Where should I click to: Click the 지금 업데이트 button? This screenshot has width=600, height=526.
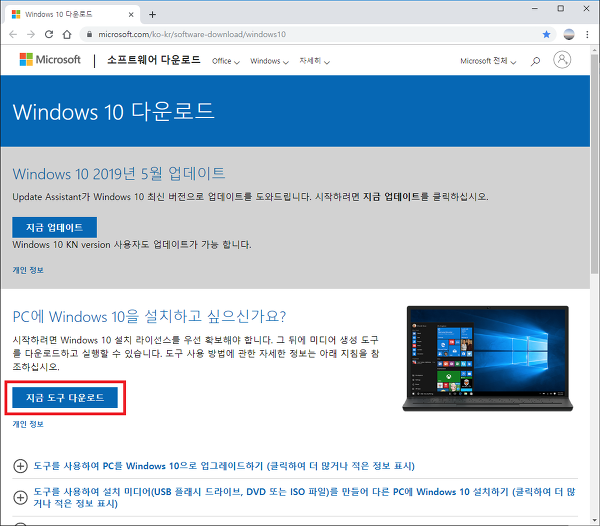(x=54, y=227)
